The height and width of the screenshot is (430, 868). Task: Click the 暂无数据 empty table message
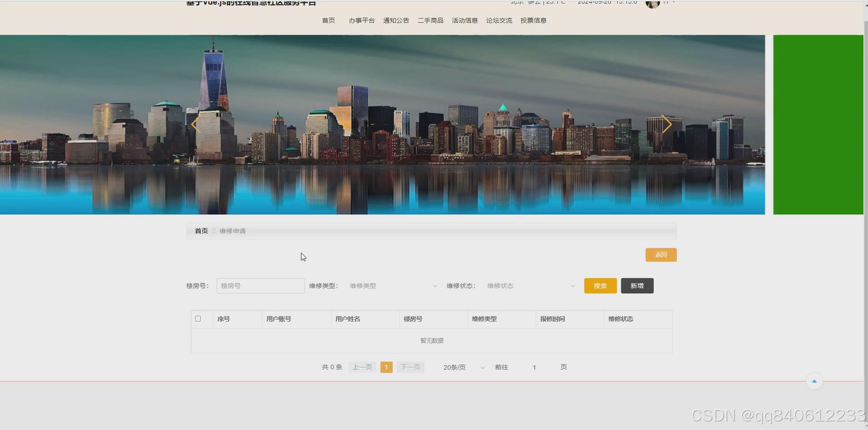pos(432,341)
